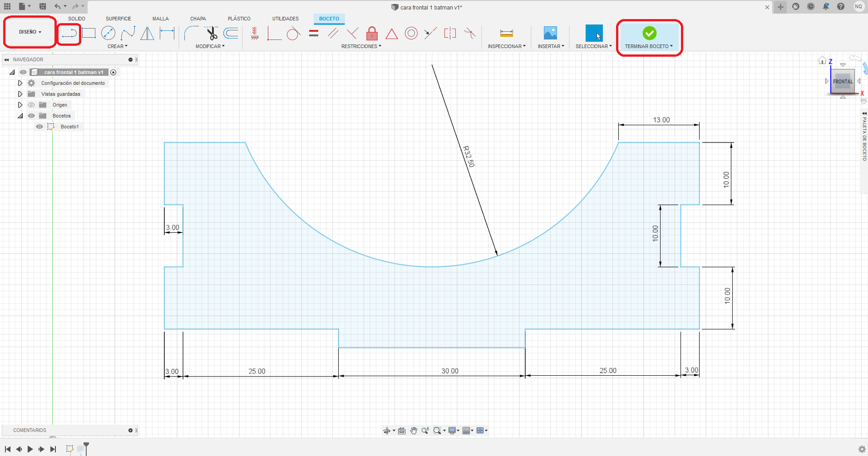Select the Line sketch tool

69,33
